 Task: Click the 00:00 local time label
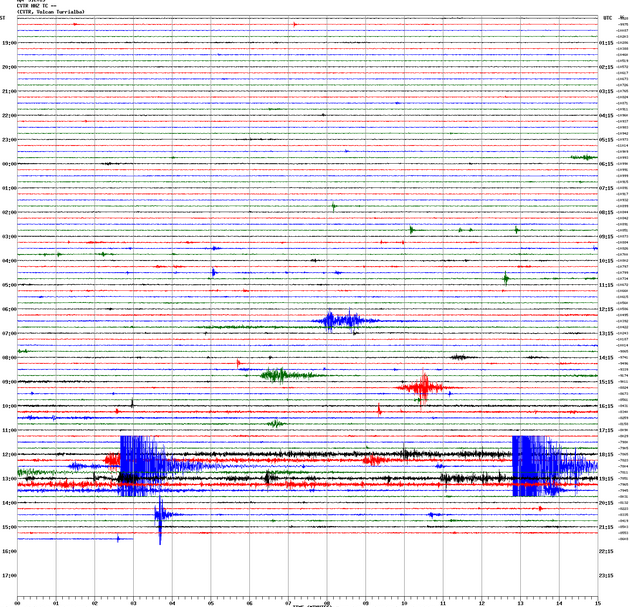pos(9,164)
